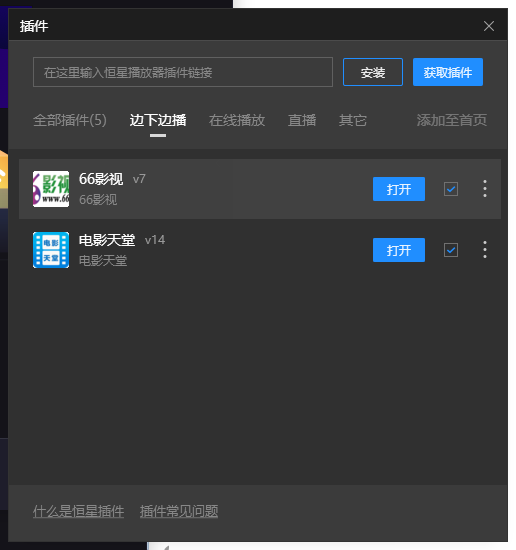Screen dimensions: 516x550
Task: Click the 66影视 plugin icon
Action: 51,189
